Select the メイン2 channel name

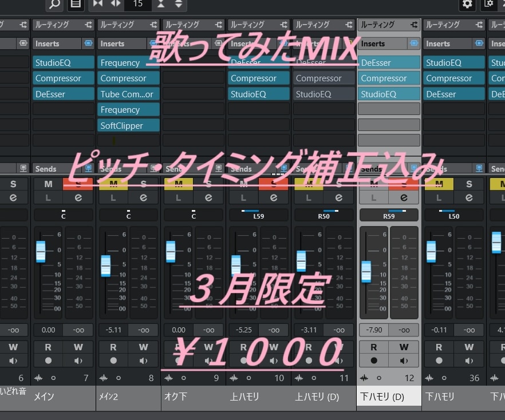coord(109,397)
